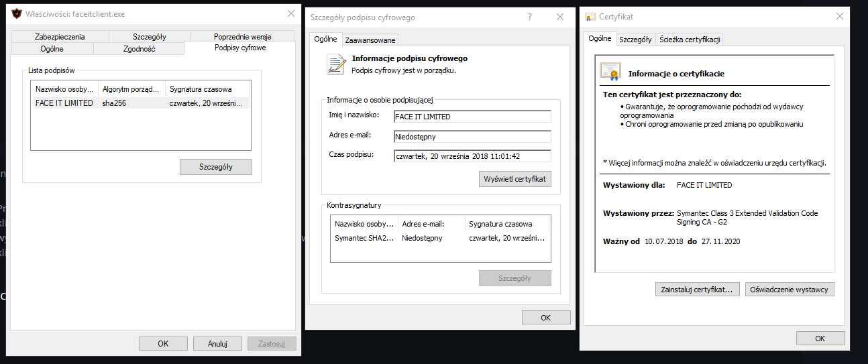Click Sygnatura czasowa column header in Kontrasygnatury
The image size is (868, 364).
point(507,224)
